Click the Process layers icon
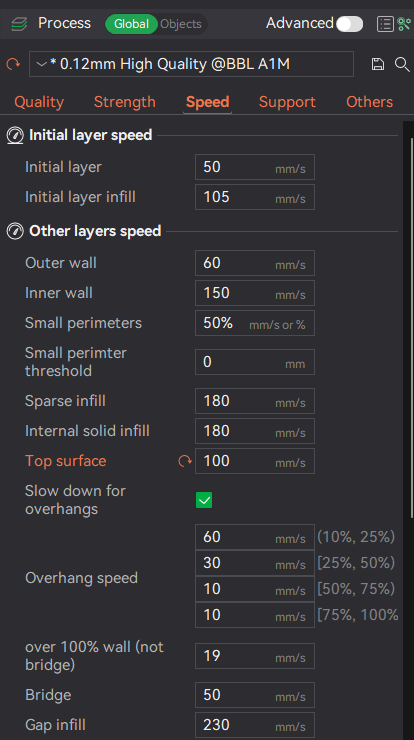 (19, 24)
